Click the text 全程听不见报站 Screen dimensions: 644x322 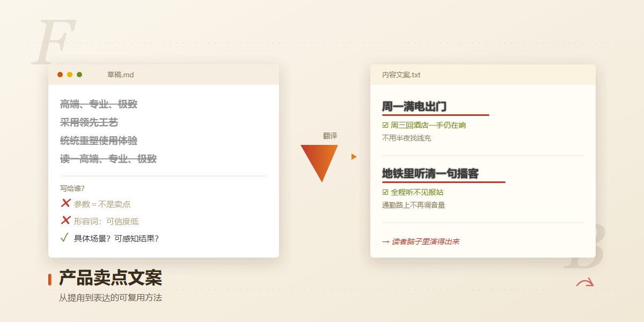click(x=417, y=192)
